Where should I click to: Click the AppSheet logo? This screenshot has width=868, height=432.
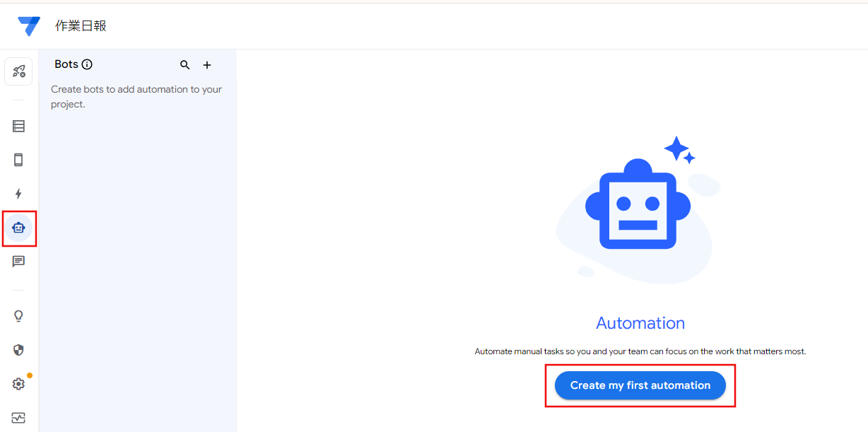28,25
